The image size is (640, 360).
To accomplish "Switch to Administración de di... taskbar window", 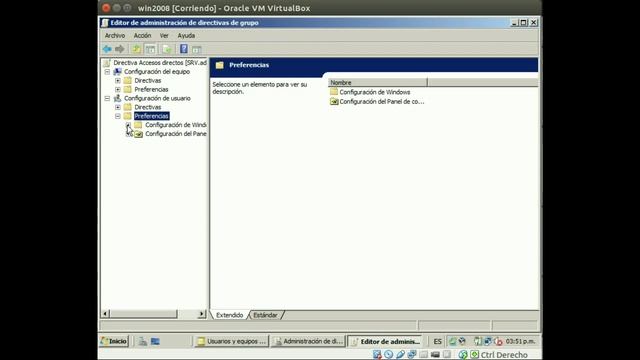I will click(308, 341).
